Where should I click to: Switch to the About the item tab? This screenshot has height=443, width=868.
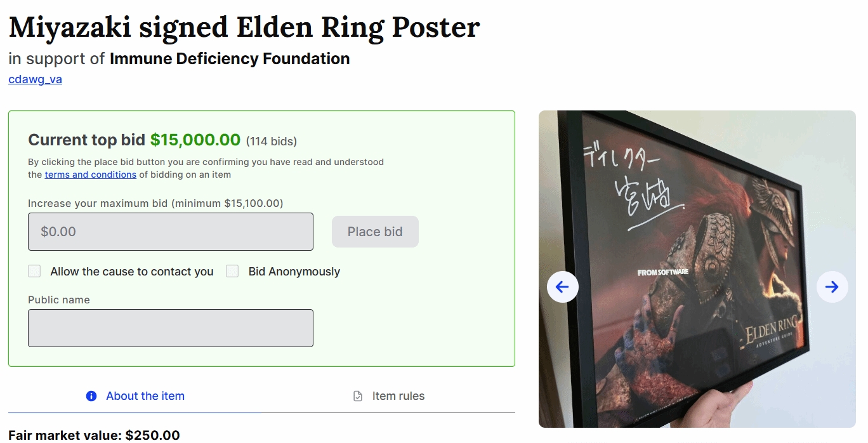pyautogui.click(x=145, y=396)
